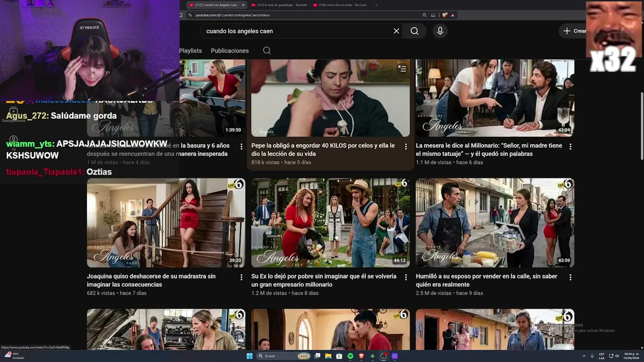Image resolution: width=644 pixels, height=362 pixels.
Task: Open the channel Publicaciones tab
Action: [x=230, y=51]
